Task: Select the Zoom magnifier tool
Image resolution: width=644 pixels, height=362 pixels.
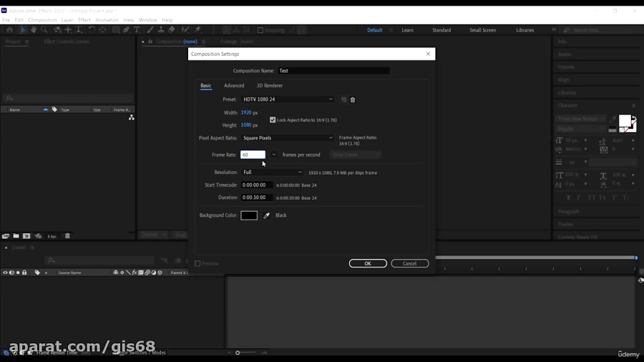Action: 44,29
